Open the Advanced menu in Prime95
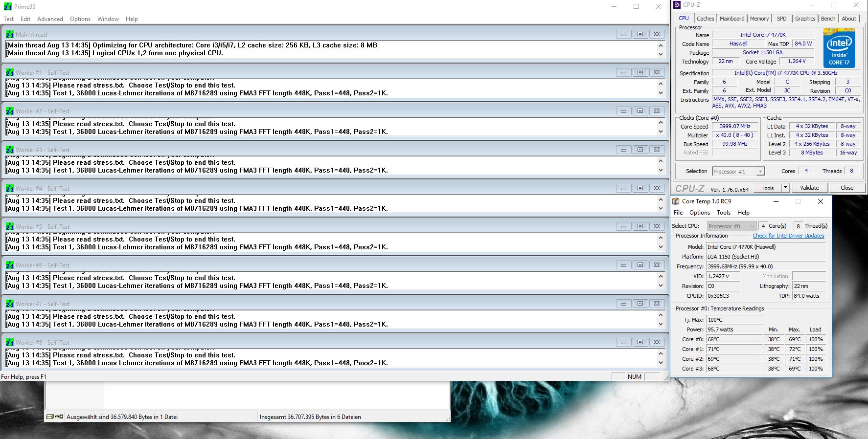 coord(50,19)
